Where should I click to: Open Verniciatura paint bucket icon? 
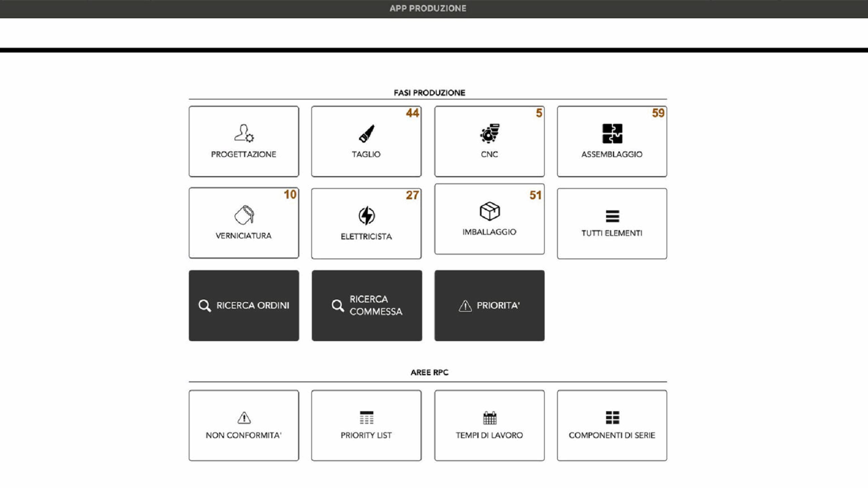(x=244, y=215)
